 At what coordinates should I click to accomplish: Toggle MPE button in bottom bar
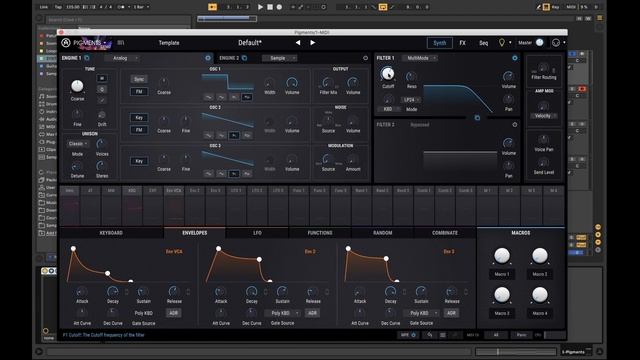(408, 335)
